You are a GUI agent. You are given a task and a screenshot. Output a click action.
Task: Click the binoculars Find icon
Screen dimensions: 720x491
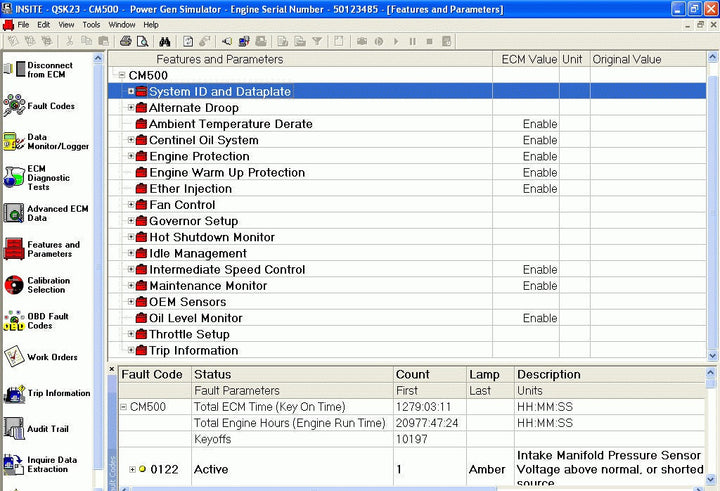tap(164, 41)
